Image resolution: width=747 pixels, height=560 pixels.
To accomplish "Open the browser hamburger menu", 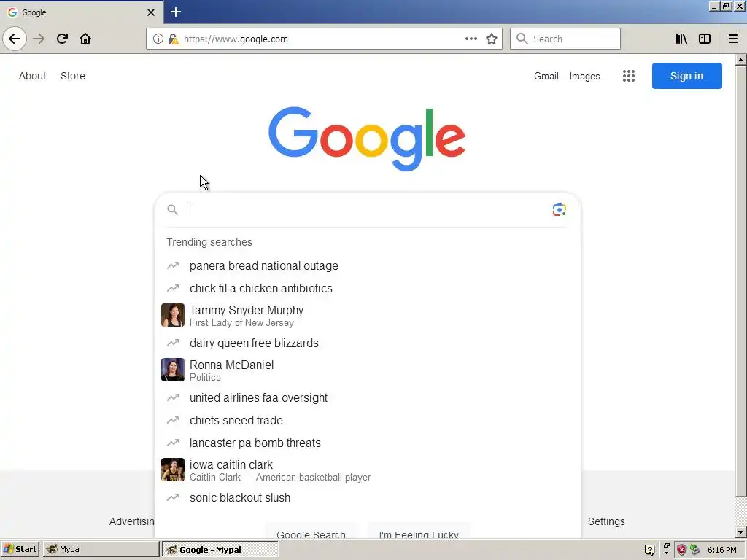I will point(733,39).
